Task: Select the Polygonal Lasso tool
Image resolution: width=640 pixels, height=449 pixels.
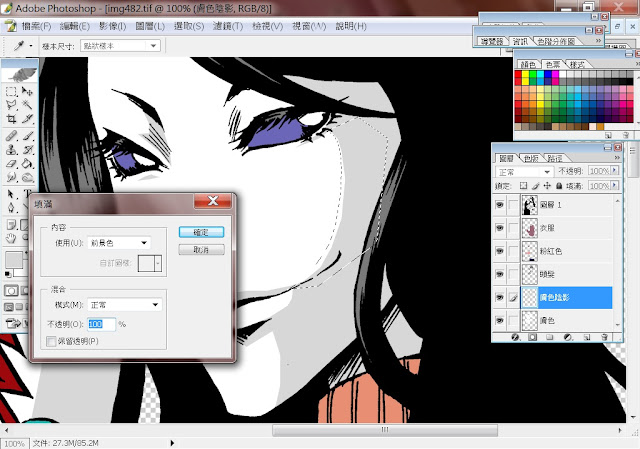Action: click(x=11, y=105)
